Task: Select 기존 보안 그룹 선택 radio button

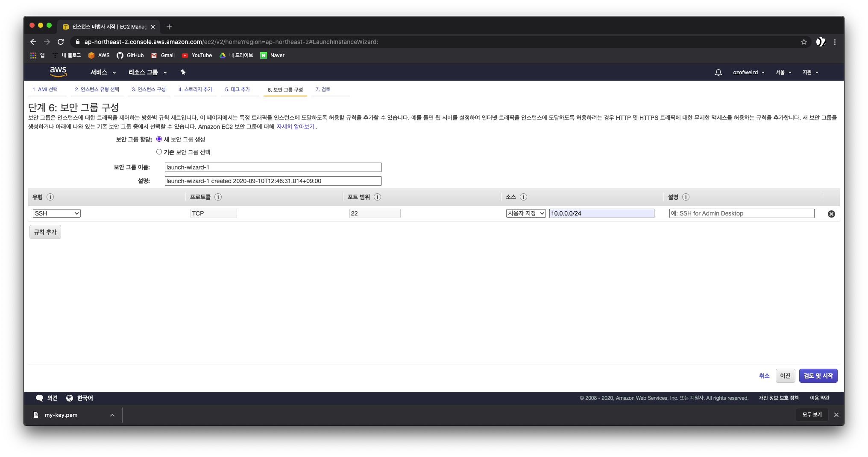Action: (x=159, y=152)
